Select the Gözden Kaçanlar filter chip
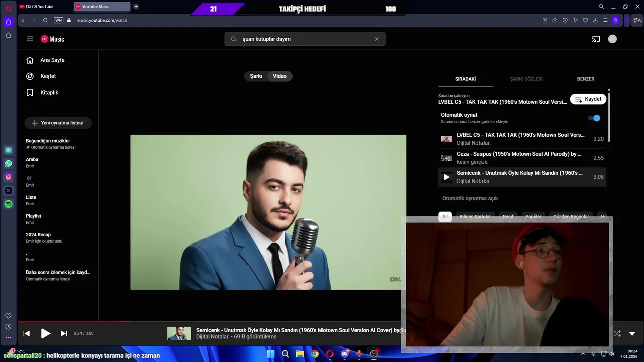Screen dimensions: 644x362 571,217
